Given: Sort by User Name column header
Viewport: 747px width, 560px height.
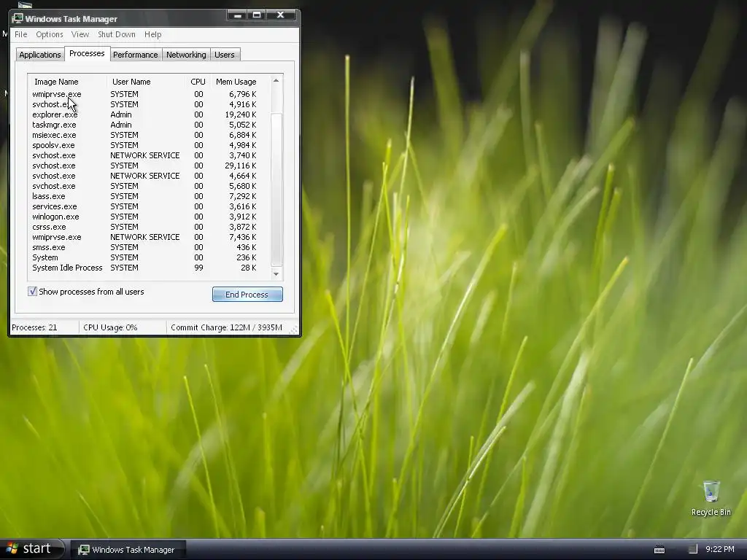Looking at the screenshot, I should [146, 82].
